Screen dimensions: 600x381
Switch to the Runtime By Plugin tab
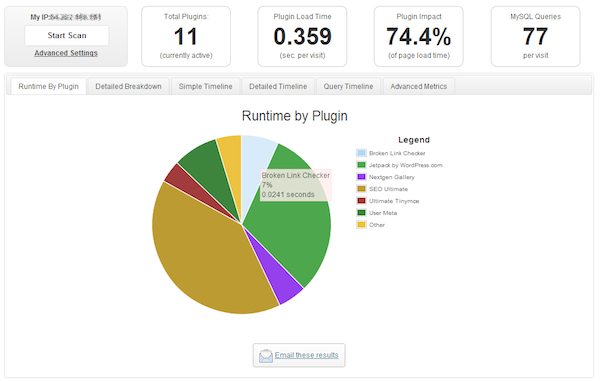(48, 86)
